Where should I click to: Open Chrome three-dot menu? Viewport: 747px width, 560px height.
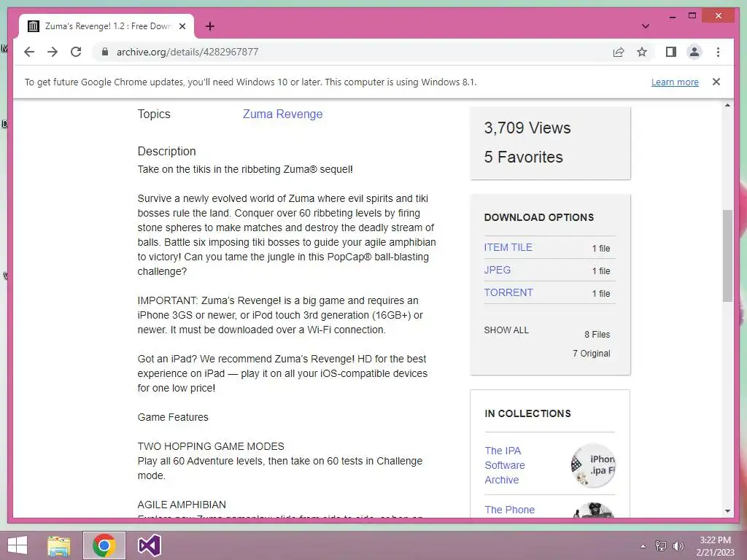[718, 52]
